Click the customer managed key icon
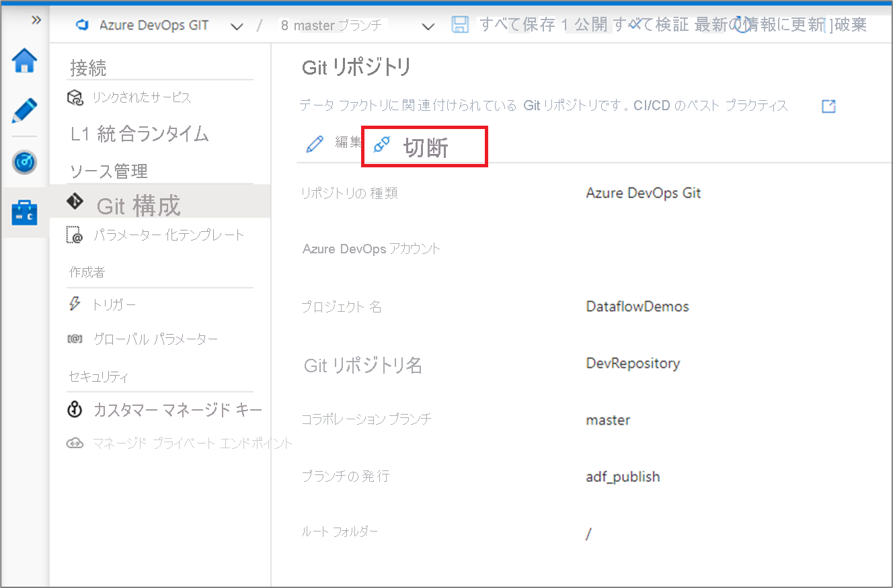Screen dimensions: 893x588 (75, 409)
